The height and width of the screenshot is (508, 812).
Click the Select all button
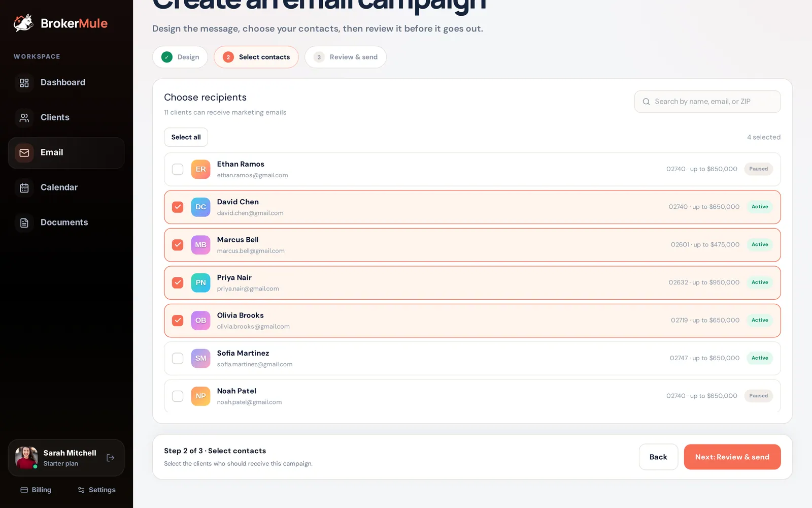(x=186, y=137)
